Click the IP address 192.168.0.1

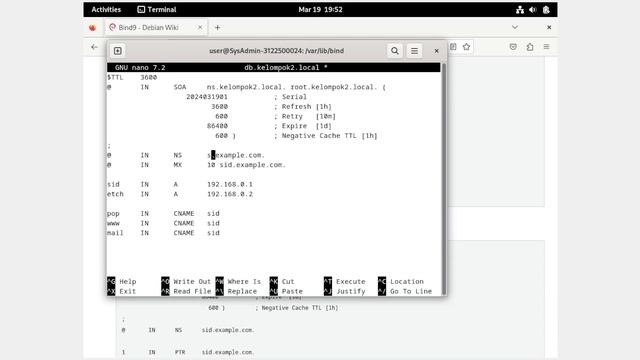coord(230,184)
